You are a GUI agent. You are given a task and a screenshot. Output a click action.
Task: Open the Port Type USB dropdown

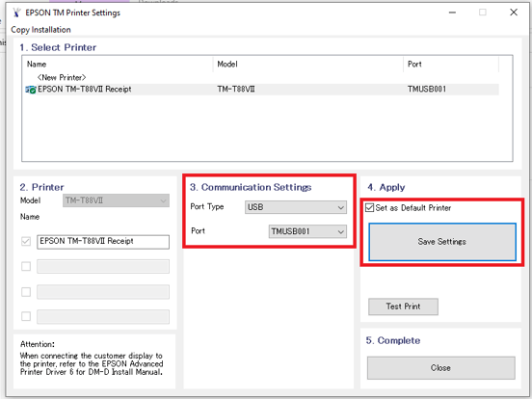(x=296, y=207)
